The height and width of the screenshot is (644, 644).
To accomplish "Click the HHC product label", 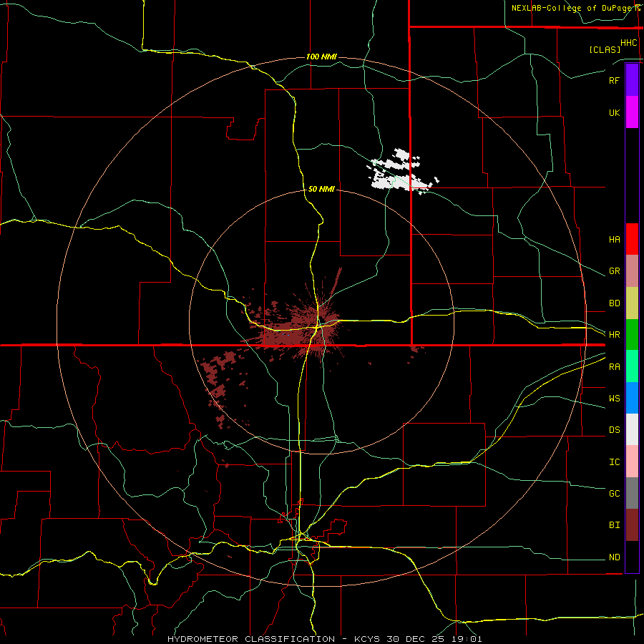I will pyautogui.click(x=628, y=43).
